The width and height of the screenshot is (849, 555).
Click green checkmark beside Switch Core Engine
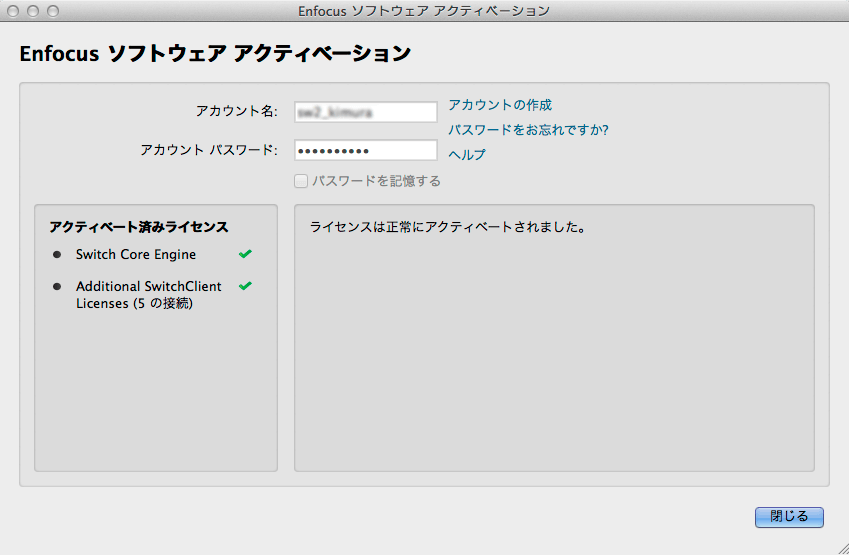click(x=245, y=253)
